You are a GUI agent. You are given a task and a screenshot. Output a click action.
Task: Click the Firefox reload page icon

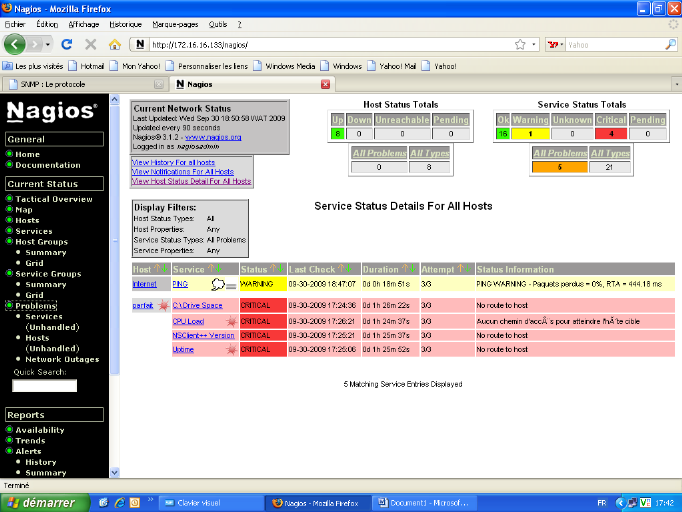(67, 45)
